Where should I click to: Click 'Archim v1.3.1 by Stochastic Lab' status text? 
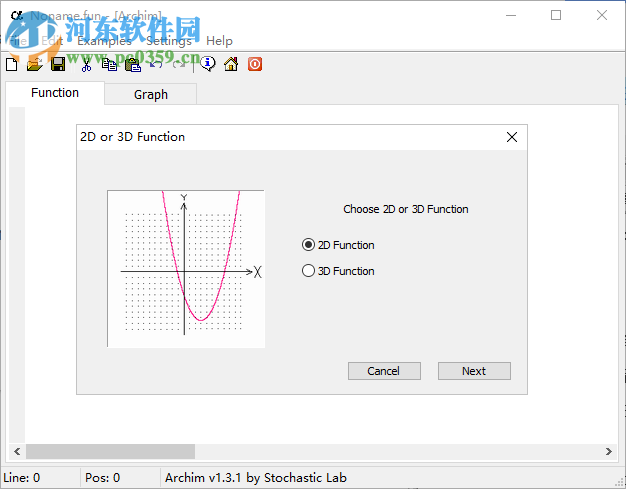[x=256, y=478]
